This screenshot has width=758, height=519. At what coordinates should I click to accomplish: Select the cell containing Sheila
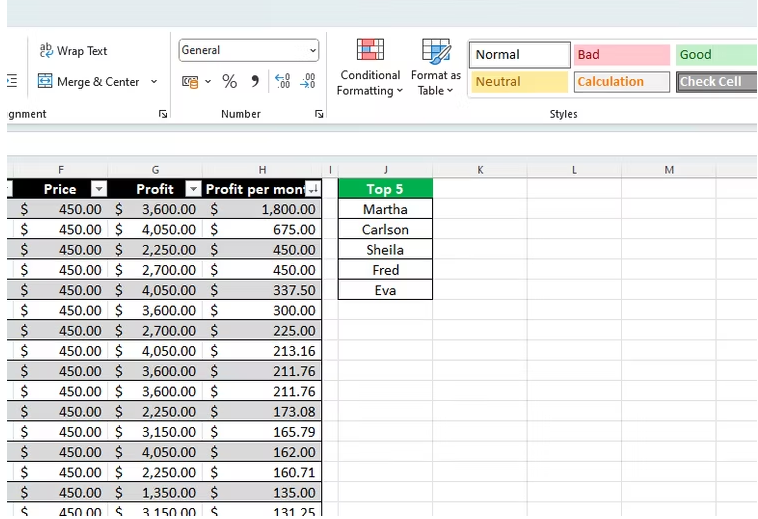[x=385, y=250]
